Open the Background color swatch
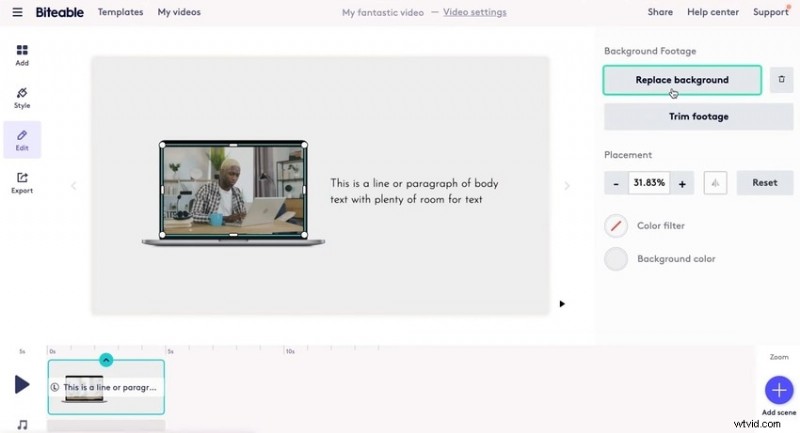Viewport: 800px width, 433px height. point(616,259)
